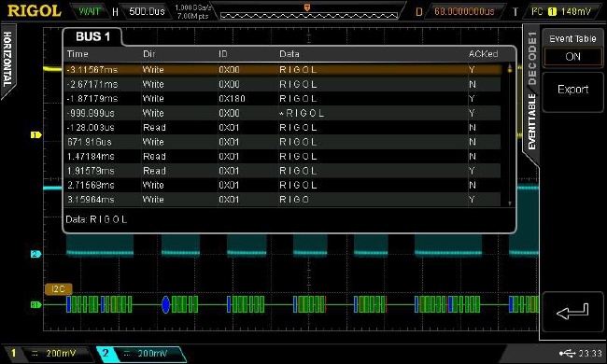Click the RIGO data cell in last row
The image size is (607, 364).
pos(294,199)
